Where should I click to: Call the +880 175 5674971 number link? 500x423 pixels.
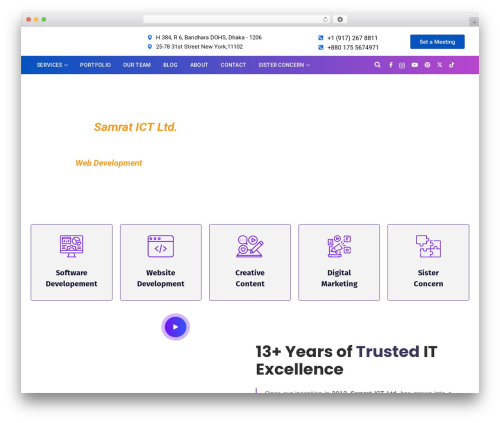(353, 47)
